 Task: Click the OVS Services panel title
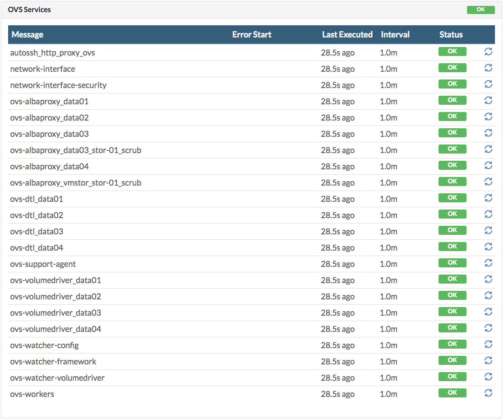coord(29,9)
